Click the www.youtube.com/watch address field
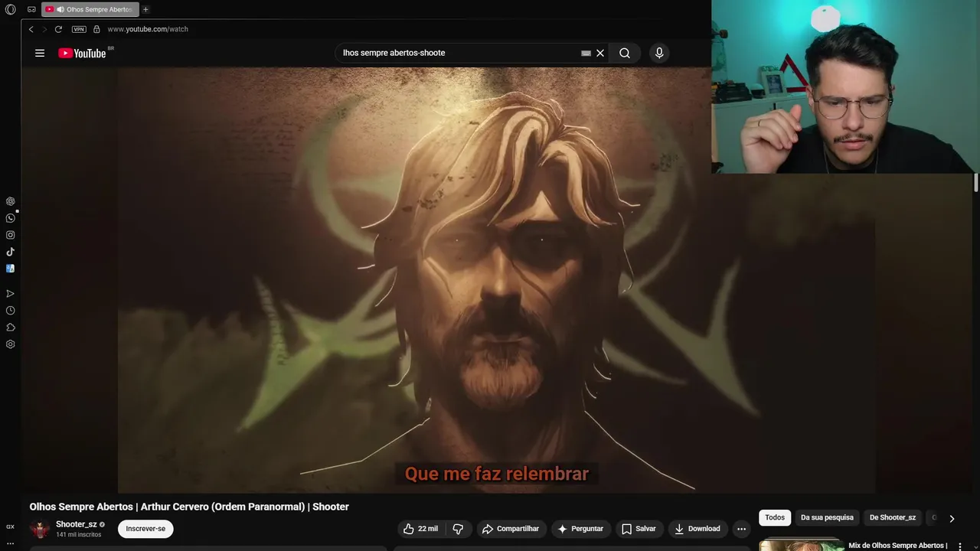The image size is (980, 551). 148,29
